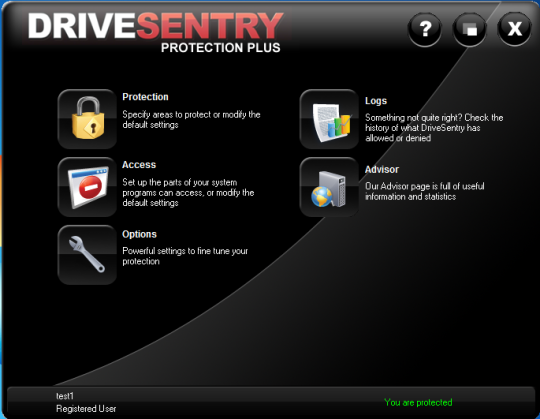Click the Options heading
This screenshot has height=419, width=540.
tap(139, 234)
